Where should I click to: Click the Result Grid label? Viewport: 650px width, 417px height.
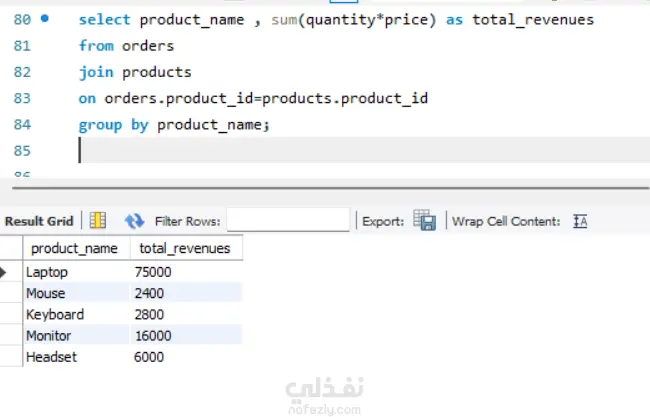(x=39, y=221)
